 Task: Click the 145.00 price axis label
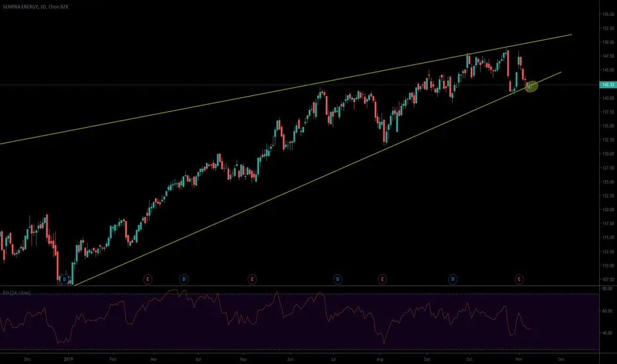pyautogui.click(x=608, y=70)
